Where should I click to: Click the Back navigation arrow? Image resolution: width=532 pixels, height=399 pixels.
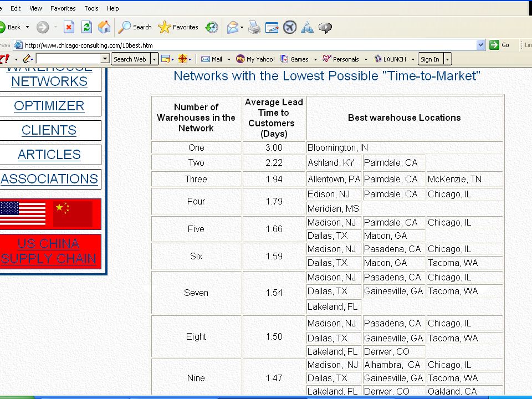[x=3, y=27]
